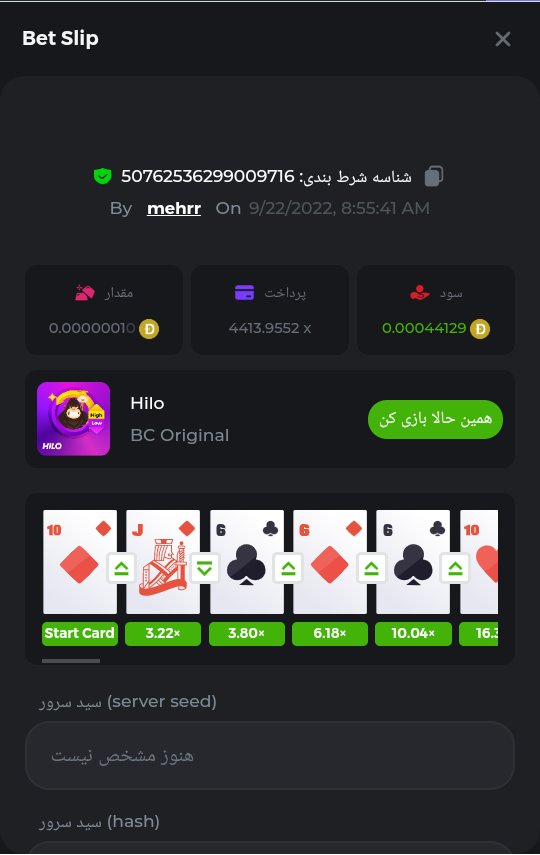Click the 3.22× multiplier label

[163, 634]
